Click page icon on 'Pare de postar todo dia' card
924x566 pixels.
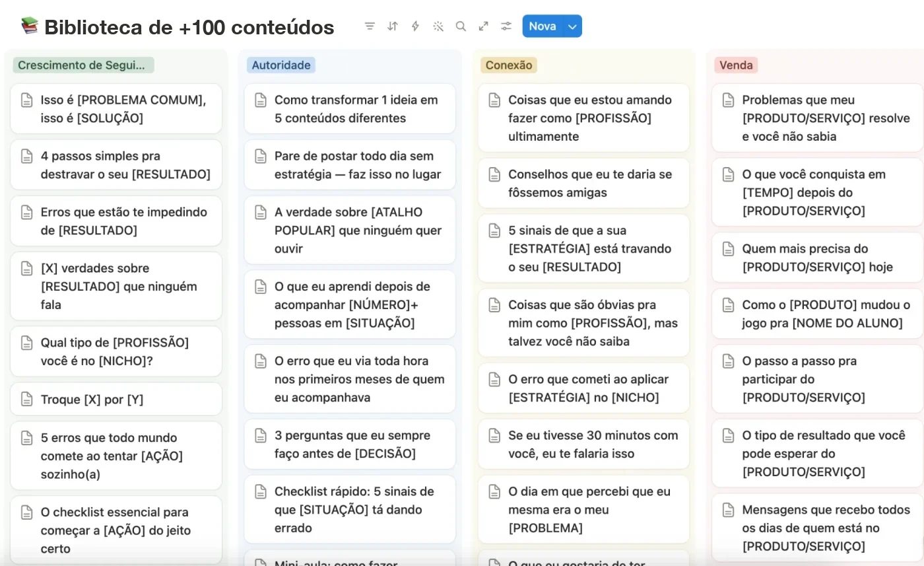(261, 157)
